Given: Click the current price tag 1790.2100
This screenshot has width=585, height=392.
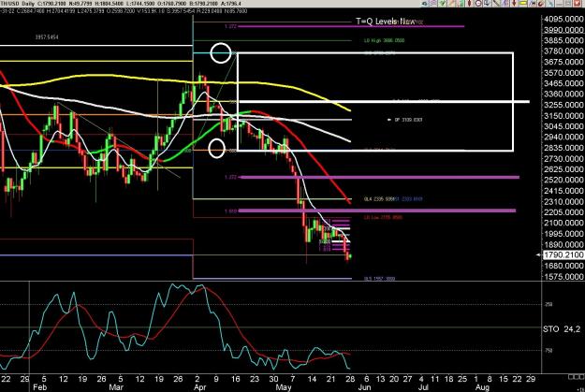Looking at the screenshot, I should point(563,255).
